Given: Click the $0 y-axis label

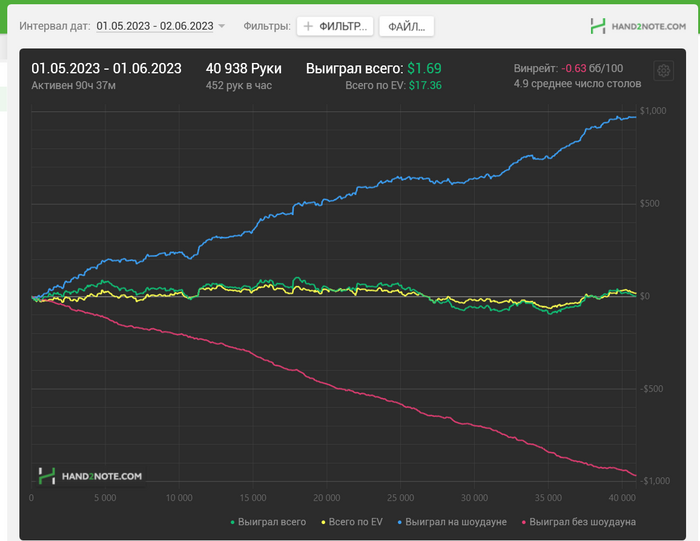Looking at the screenshot, I should coord(645,296).
